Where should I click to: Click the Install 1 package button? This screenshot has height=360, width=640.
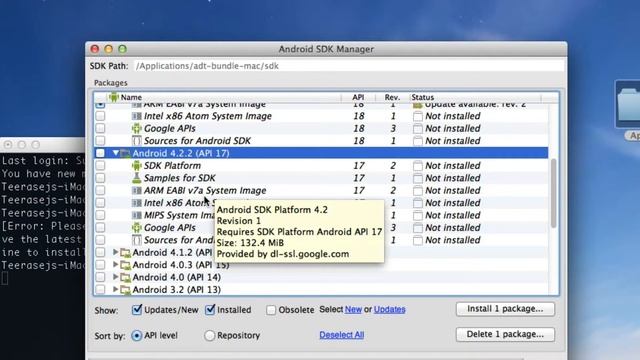click(505, 309)
